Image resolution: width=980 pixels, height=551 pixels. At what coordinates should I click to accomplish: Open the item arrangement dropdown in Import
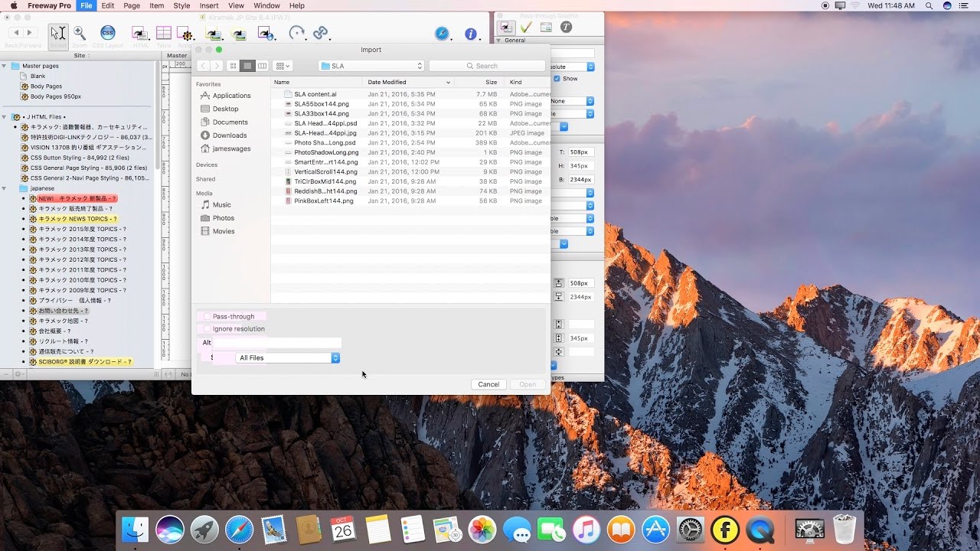tap(283, 66)
